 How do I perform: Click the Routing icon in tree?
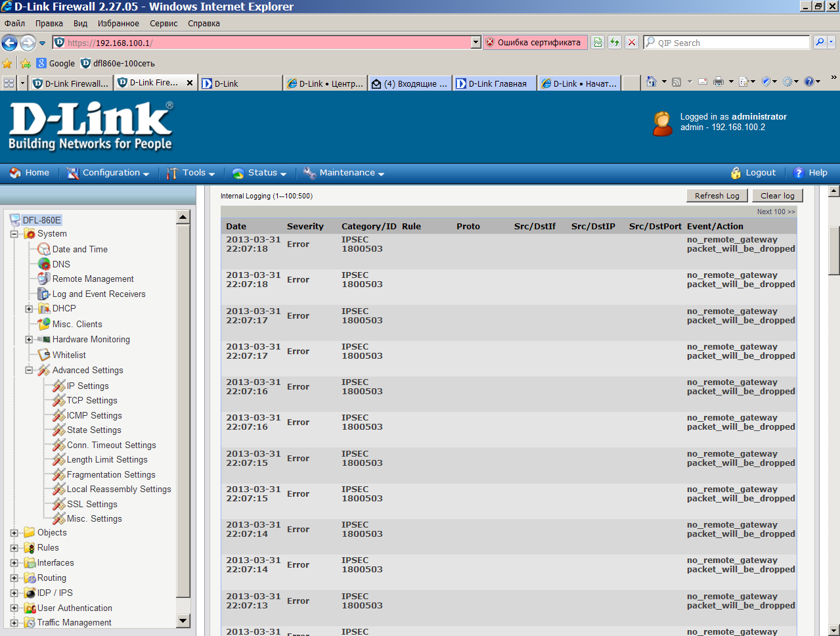click(x=30, y=578)
